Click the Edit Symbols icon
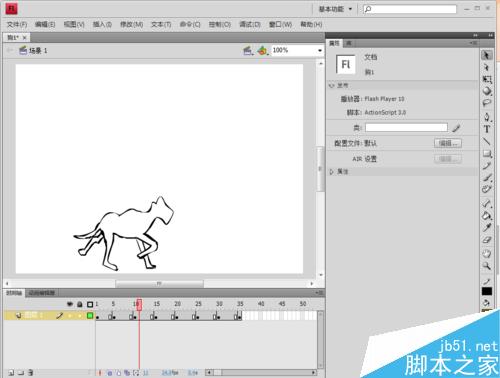Screen dimensions: 500x378 263,51
